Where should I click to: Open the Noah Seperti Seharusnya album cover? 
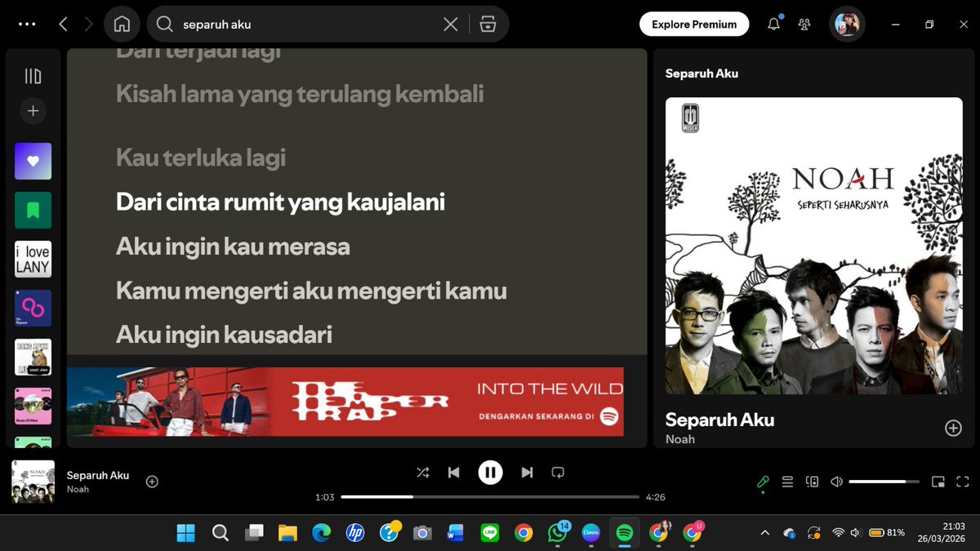pos(813,247)
